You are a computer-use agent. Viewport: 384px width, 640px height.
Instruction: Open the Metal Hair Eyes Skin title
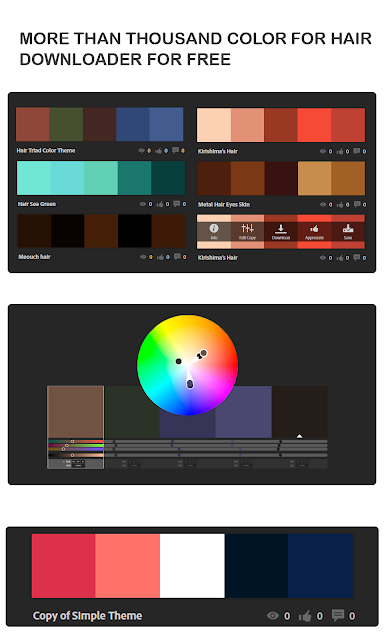224,204
